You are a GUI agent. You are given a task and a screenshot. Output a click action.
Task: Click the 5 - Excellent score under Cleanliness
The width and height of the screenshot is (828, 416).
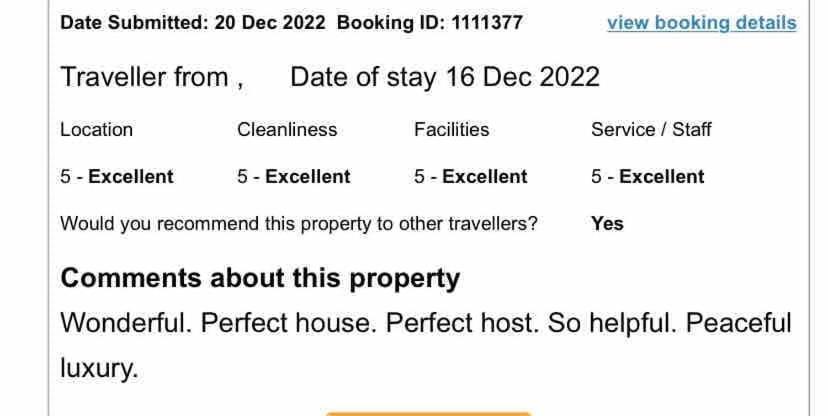[294, 176]
